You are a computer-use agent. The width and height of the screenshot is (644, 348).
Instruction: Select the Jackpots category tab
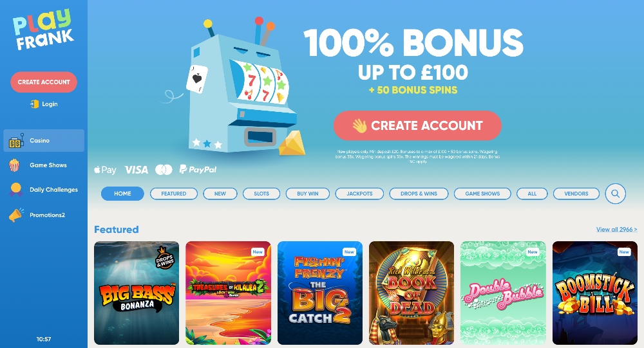[x=359, y=194]
